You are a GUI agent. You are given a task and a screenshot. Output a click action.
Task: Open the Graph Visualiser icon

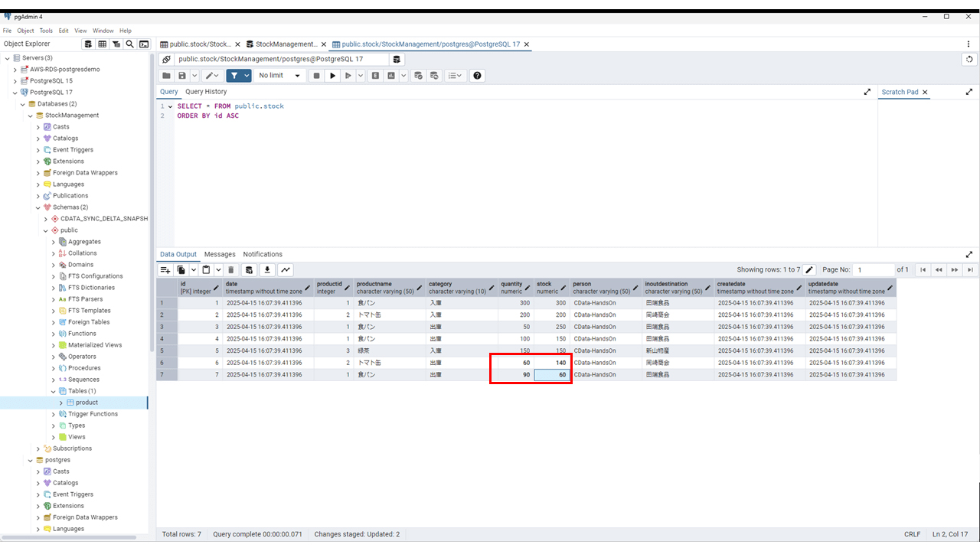coord(286,270)
